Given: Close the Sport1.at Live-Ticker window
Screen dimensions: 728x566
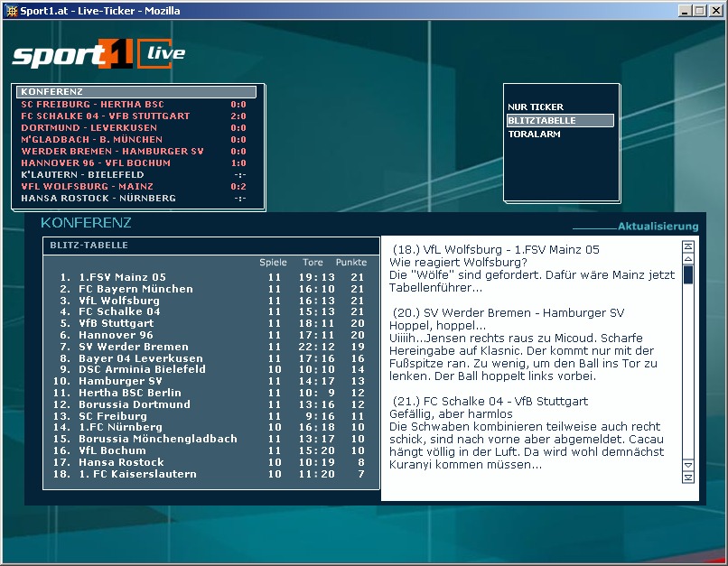Looking at the screenshot, I should pyautogui.click(x=716, y=11).
